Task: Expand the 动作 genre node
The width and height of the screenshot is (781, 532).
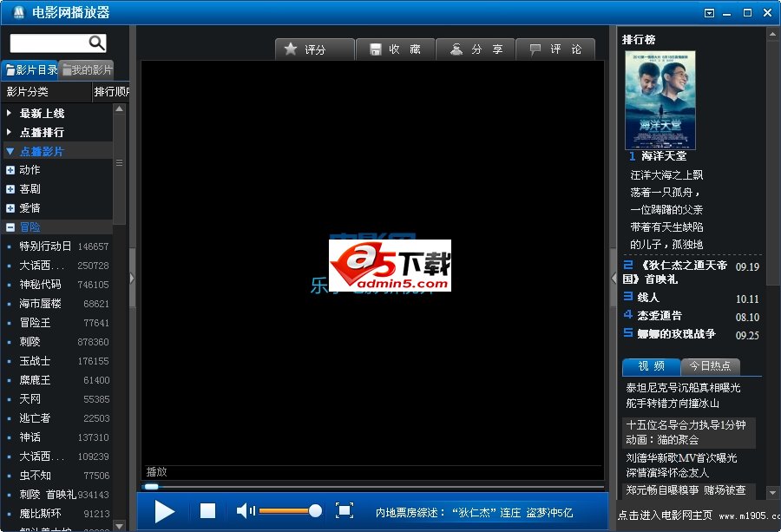Action: coord(10,170)
